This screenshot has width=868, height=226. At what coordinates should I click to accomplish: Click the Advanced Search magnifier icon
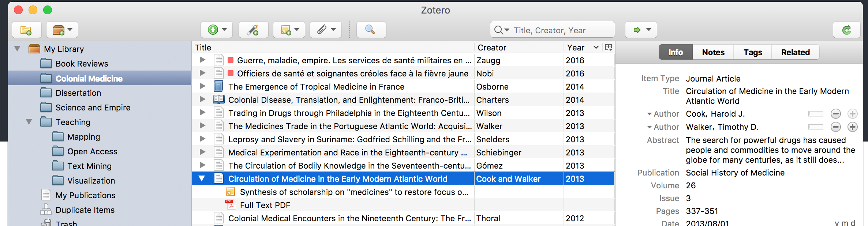[x=371, y=30]
